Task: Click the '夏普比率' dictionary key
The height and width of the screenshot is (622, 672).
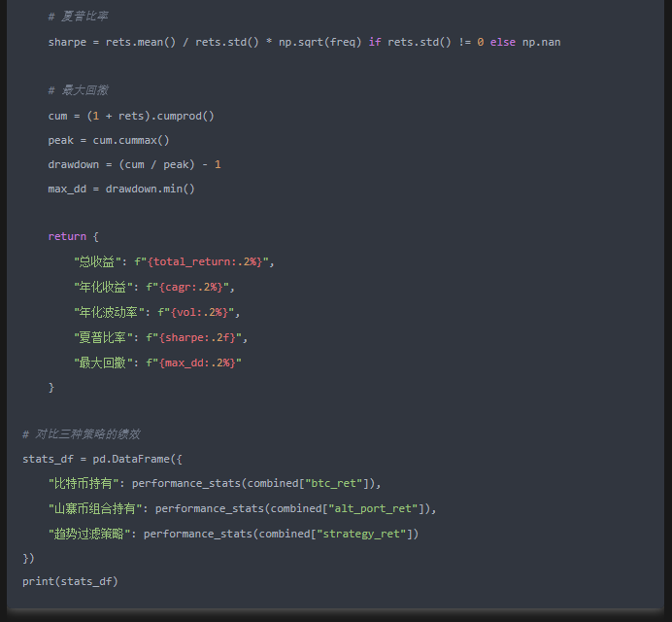Action: point(103,337)
